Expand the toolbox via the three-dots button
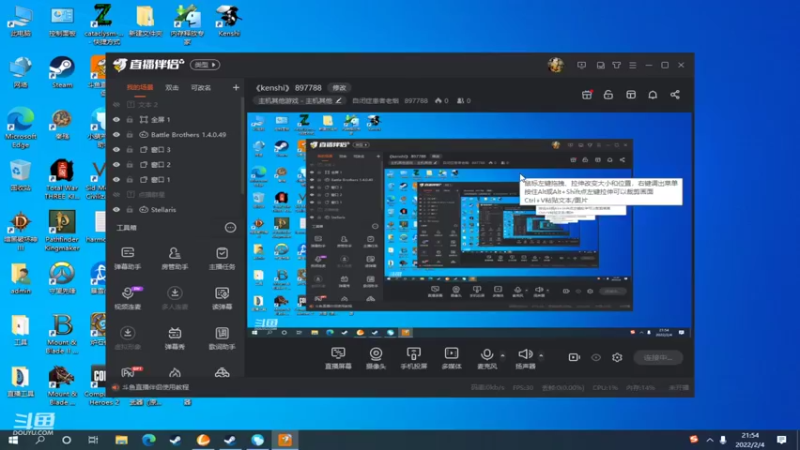 [231, 228]
